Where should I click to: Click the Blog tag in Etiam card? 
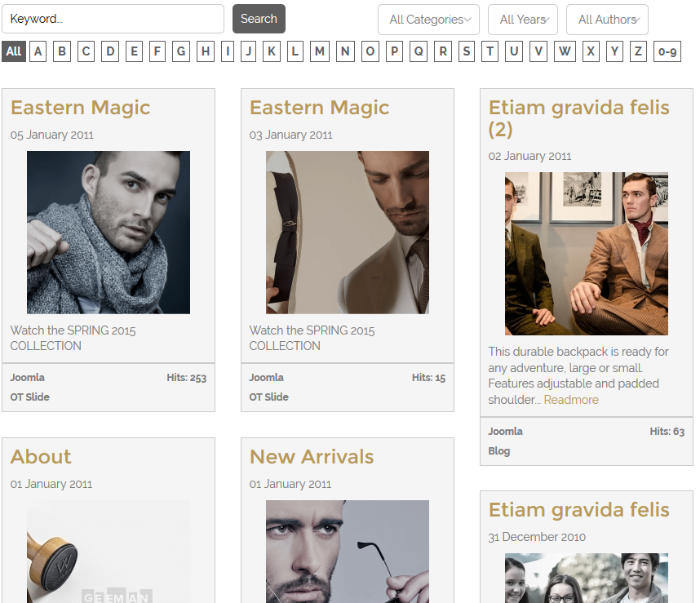point(499,450)
